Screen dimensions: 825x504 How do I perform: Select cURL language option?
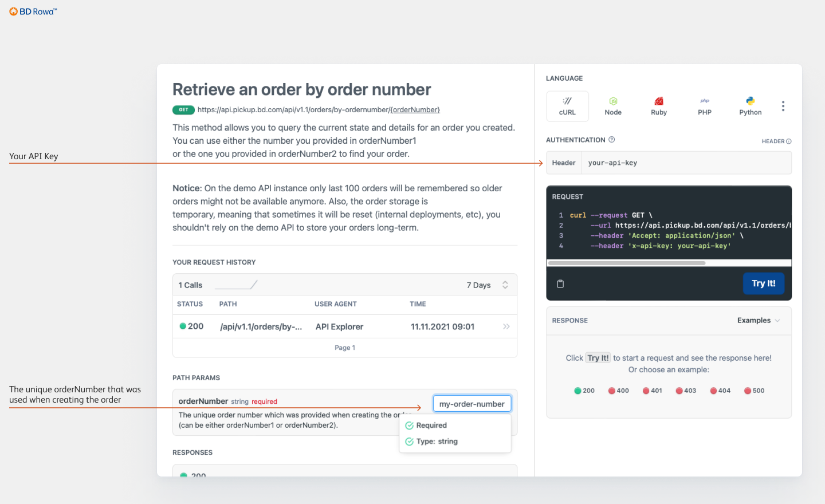567,107
